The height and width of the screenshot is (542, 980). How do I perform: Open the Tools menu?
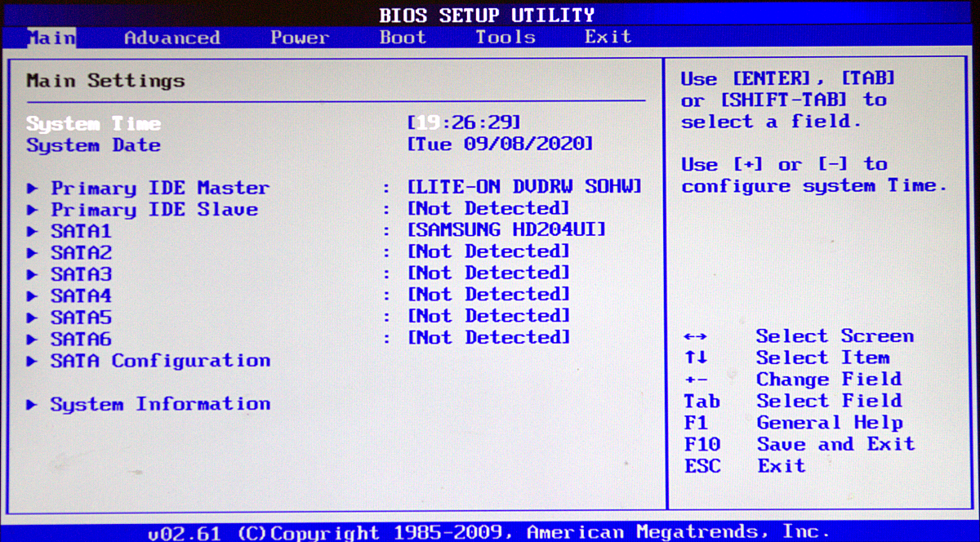pos(505,37)
